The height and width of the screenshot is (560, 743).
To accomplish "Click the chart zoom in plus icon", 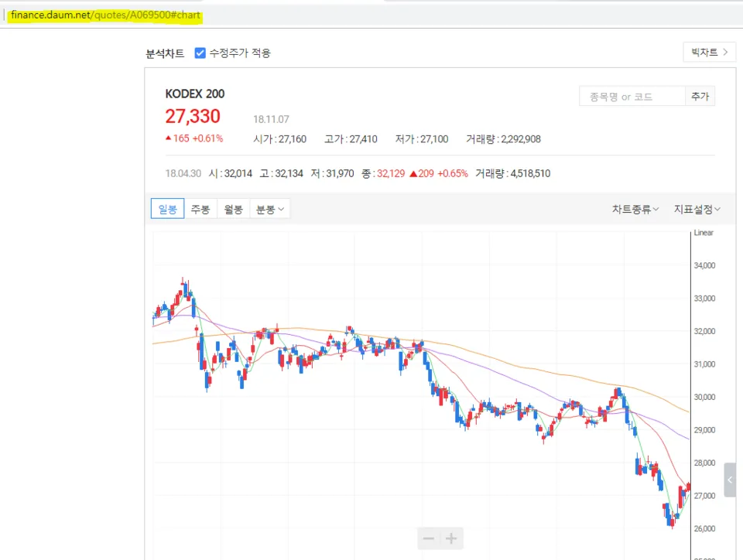I will click(x=451, y=538).
